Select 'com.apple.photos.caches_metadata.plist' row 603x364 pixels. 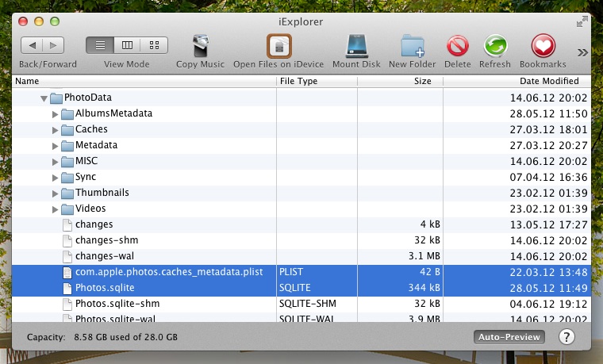click(301, 273)
